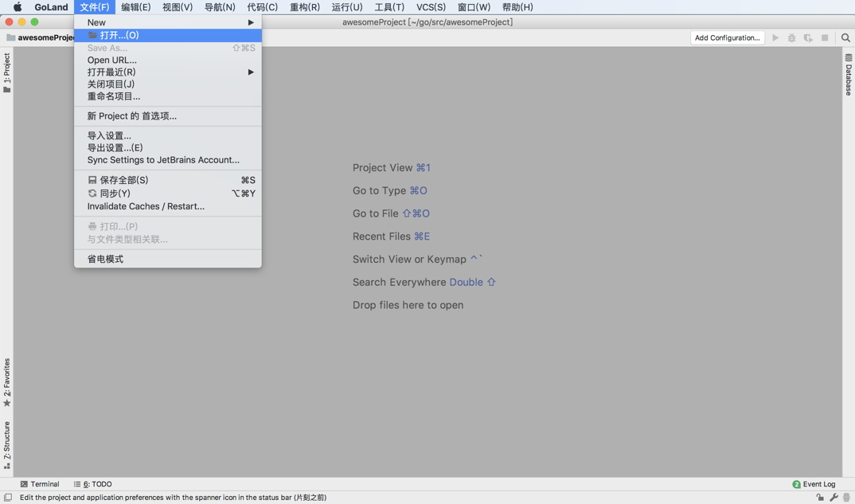Open the Terminal tool window
Screen dimensions: 855x504
[x=40, y=484]
